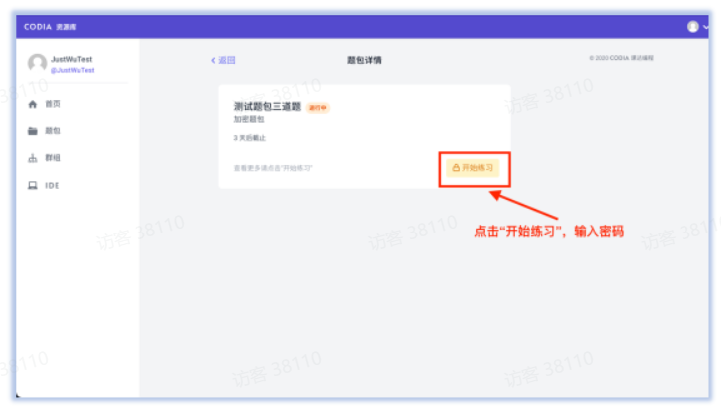
Task: Click the back chevron arrow beside 返回
Action: tap(213, 61)
